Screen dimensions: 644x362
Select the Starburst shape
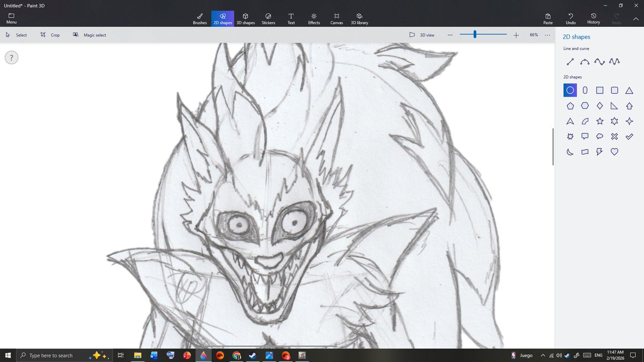pos(570,136)
